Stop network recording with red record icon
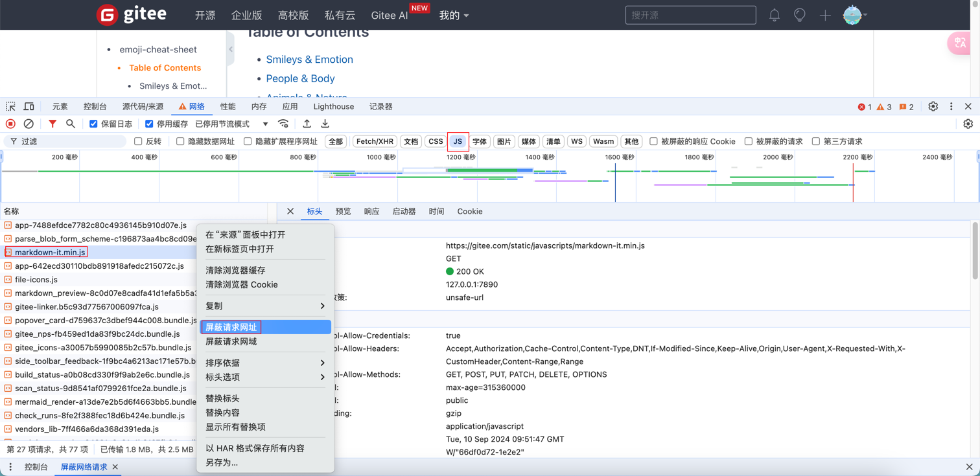 tap(10, 124)
